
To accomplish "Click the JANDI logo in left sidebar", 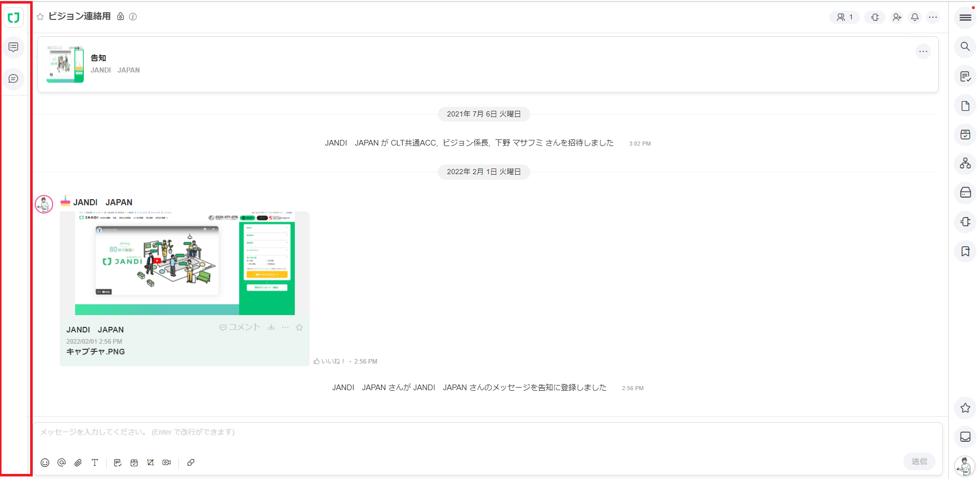I will coord(14,18).
